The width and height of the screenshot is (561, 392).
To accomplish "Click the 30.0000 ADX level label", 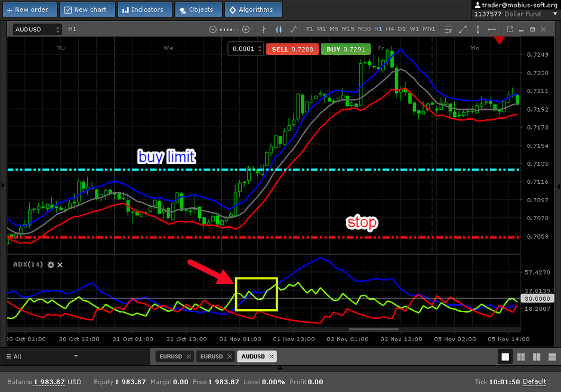I will (x=537, y=298).
